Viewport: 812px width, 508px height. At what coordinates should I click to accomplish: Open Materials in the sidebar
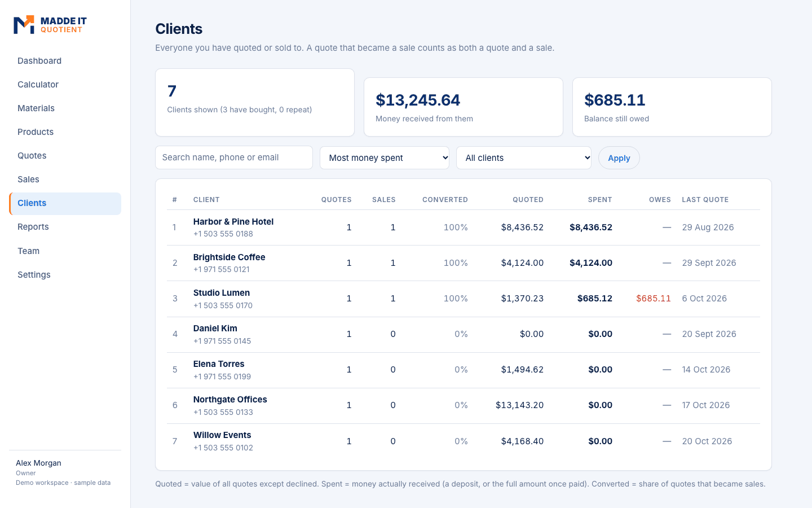click(x=65, y=108)
